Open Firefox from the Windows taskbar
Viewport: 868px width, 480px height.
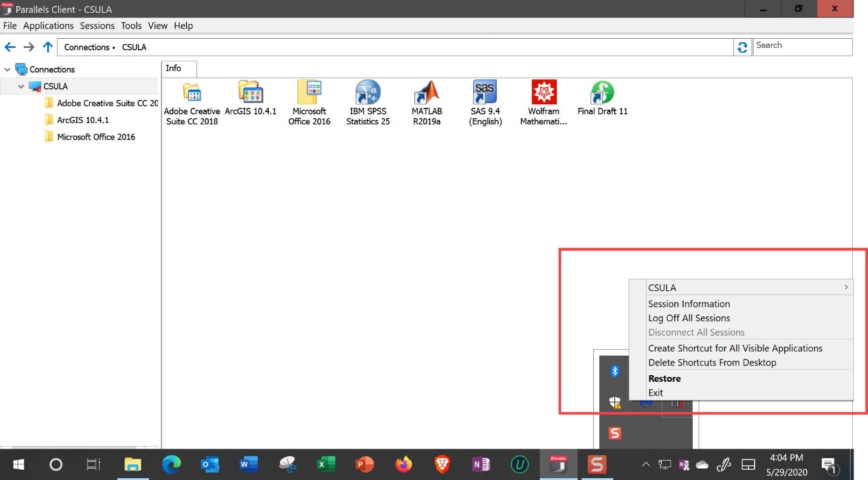(403, 465)
